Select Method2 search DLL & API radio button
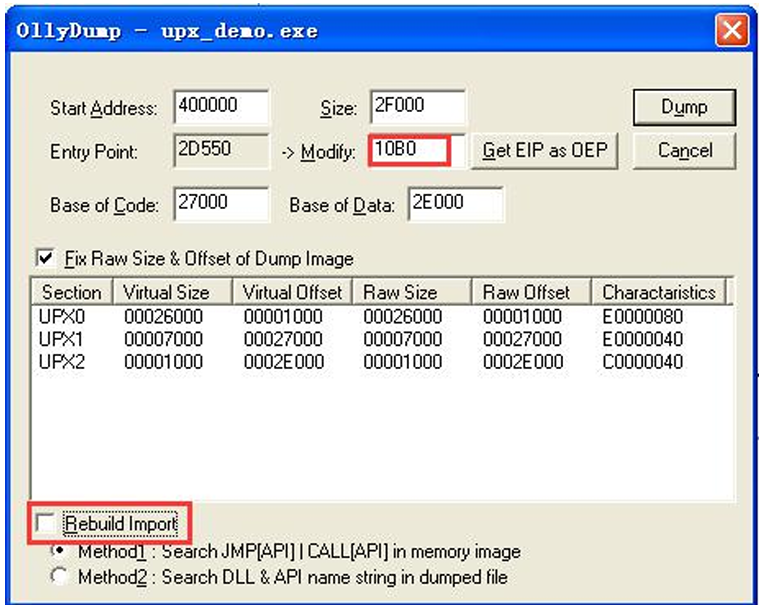760x605 pixels. coord(59,576)
